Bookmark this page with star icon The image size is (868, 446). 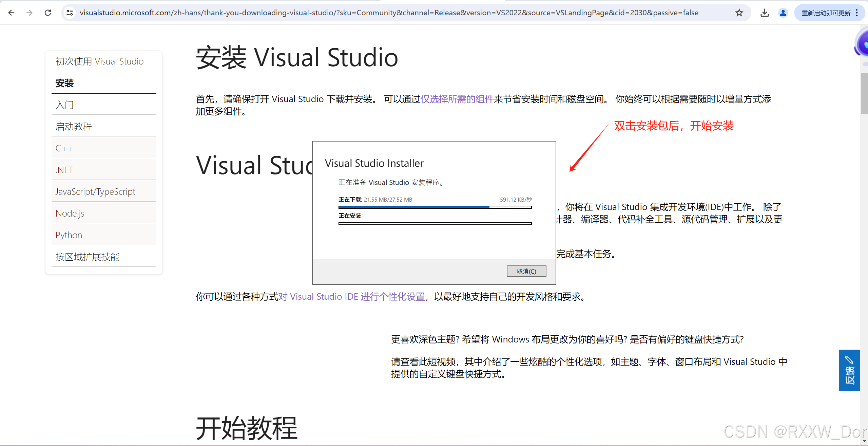pyautogui.click(x=739, y=13)
